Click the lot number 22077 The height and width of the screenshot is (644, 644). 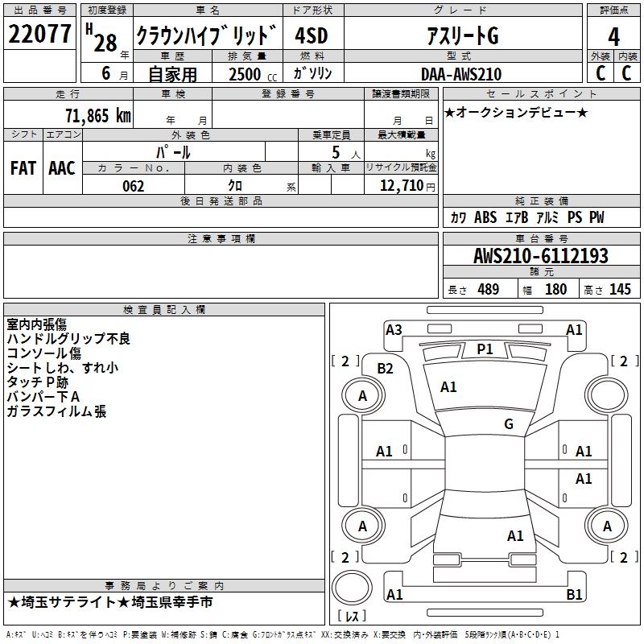click(39, 35)
